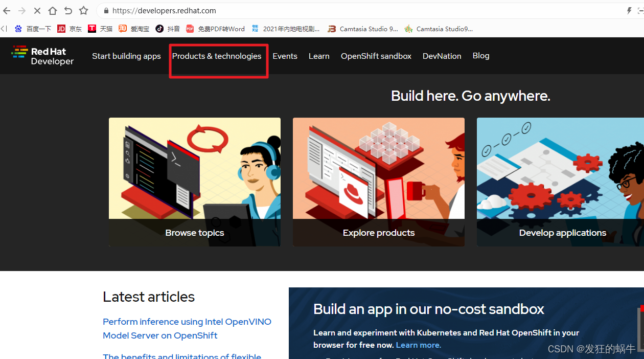Viewport: 644px width, 359px height.
Task: Open the Develop applications card
Action: [x=560, y=182]
